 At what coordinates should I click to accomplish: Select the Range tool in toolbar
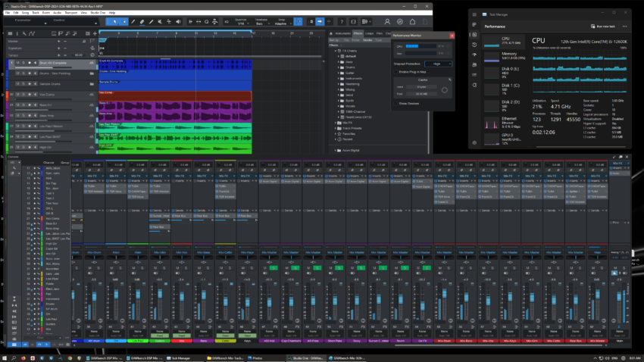coord(123,22)
